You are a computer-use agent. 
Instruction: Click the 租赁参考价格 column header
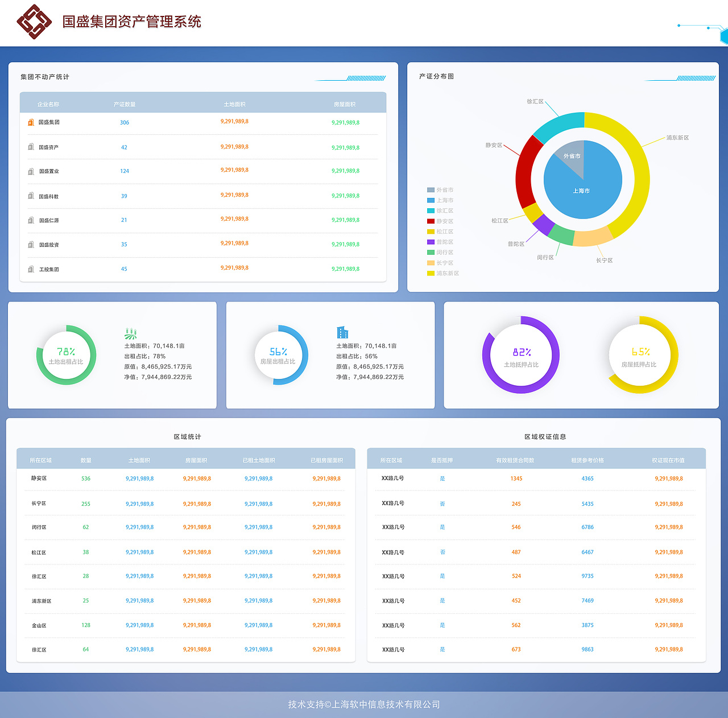click(588, 460)
